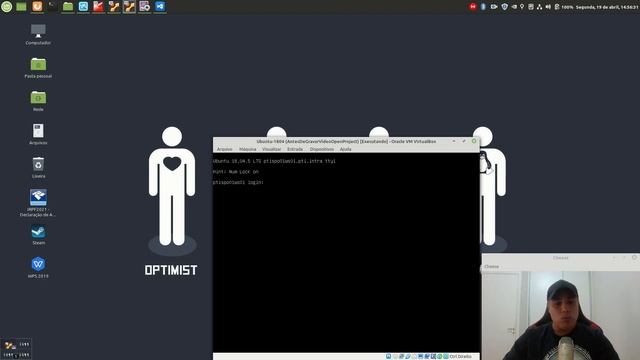Open the terminal launcher in the panel
The image size is (640, 360).
click(52, 7)
